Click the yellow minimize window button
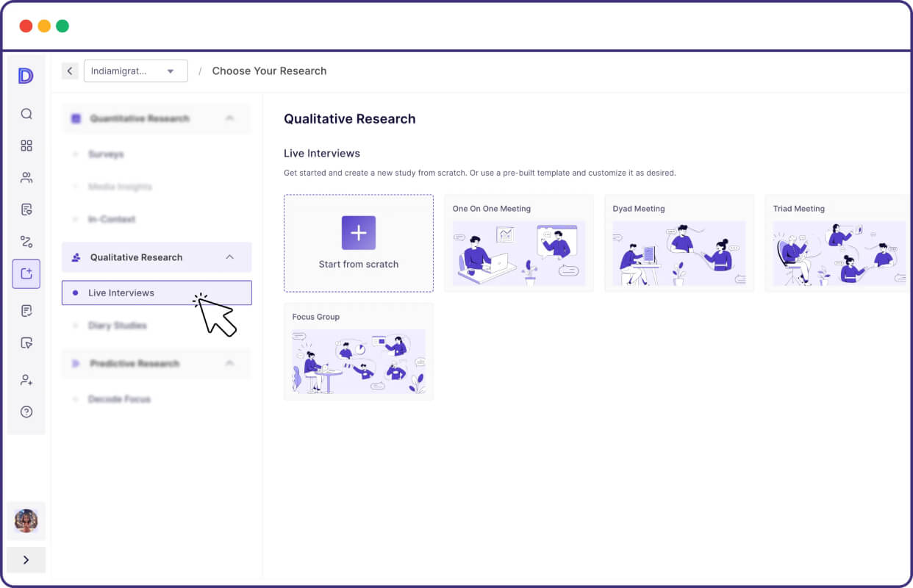Image resolution: width=913 pixels, height=588 pixels. 44,26
